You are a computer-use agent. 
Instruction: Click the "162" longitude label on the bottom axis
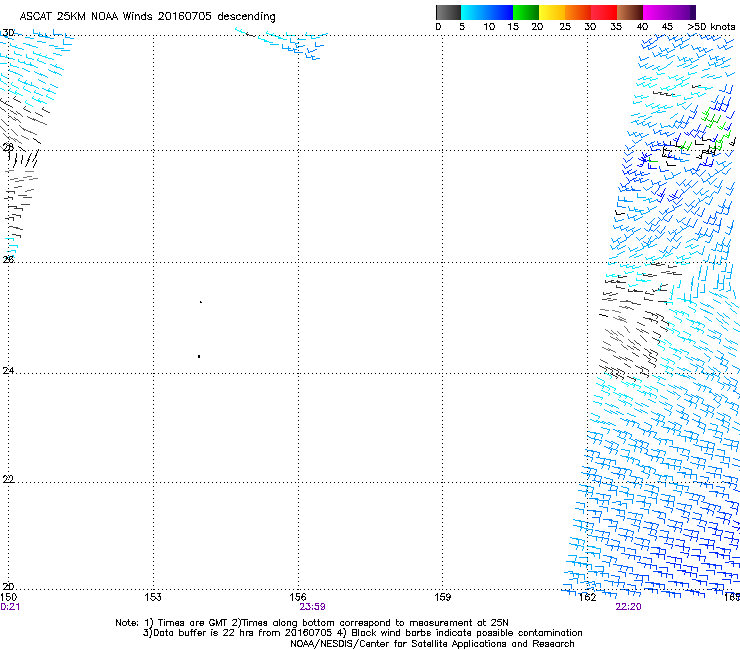coord(587,597)
